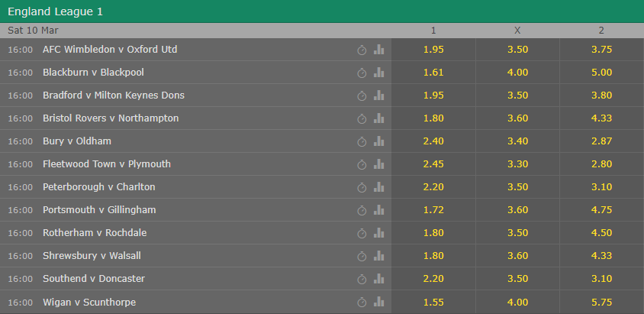Select Fleetwood Town home odds 2.45

[433, 164]
